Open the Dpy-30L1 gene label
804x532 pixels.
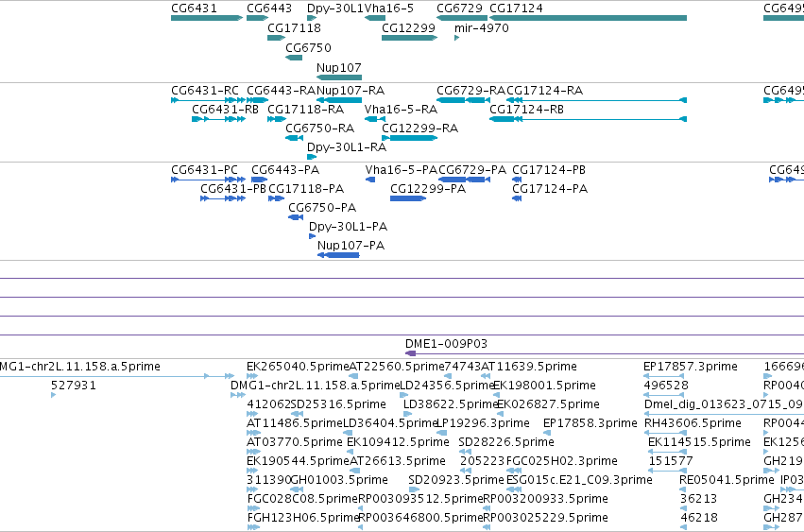click(334, 9)
